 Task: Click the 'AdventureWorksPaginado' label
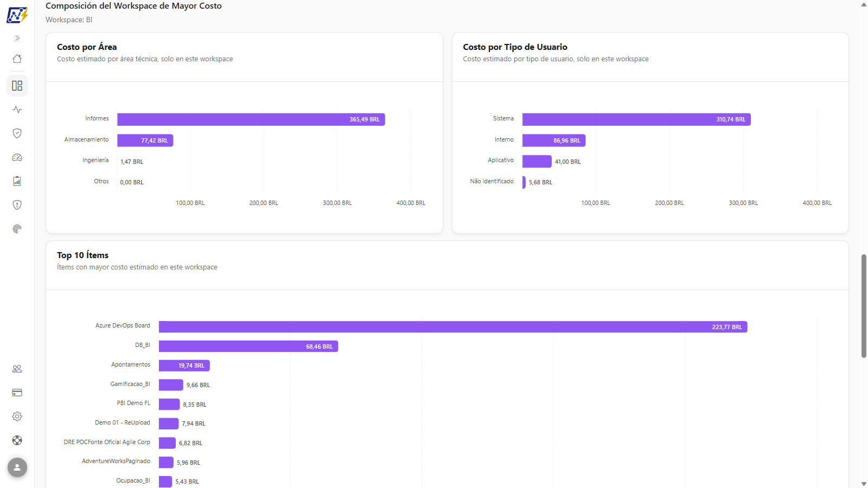[x=116, y=461]
